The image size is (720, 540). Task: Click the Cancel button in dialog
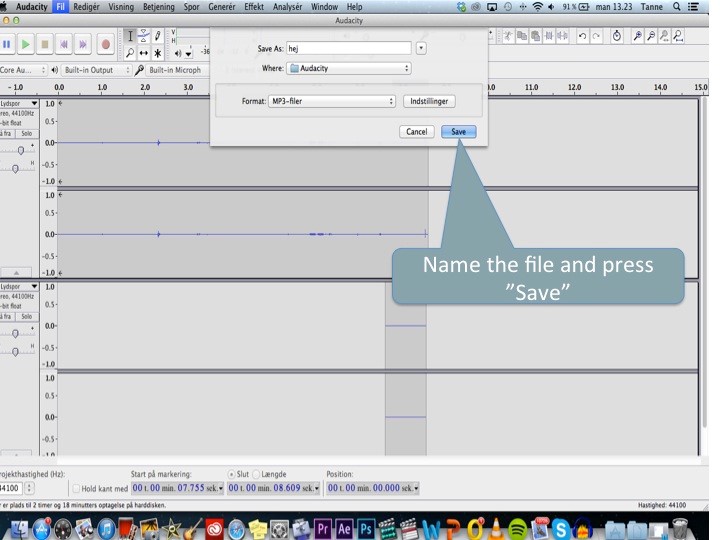(x=416, y=132)
